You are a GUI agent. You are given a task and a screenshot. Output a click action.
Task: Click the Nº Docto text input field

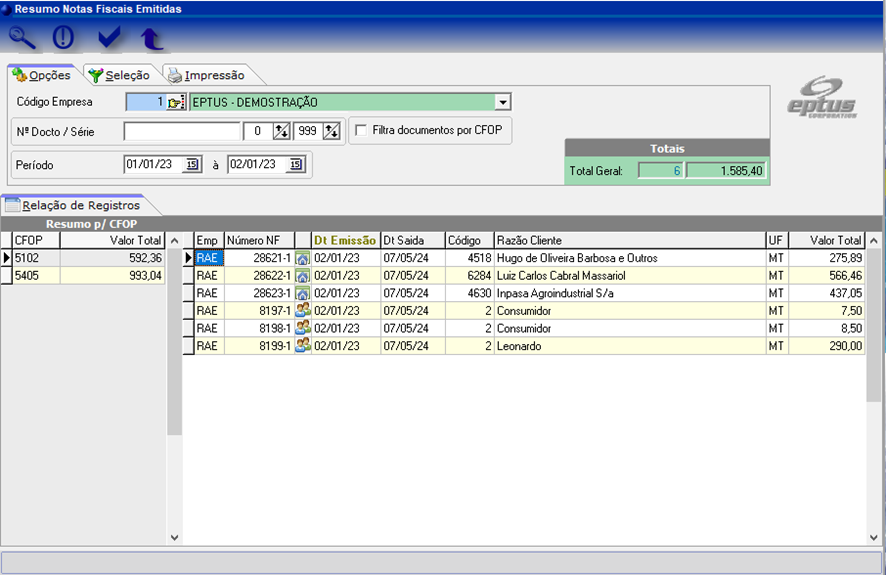coord(182,131)
